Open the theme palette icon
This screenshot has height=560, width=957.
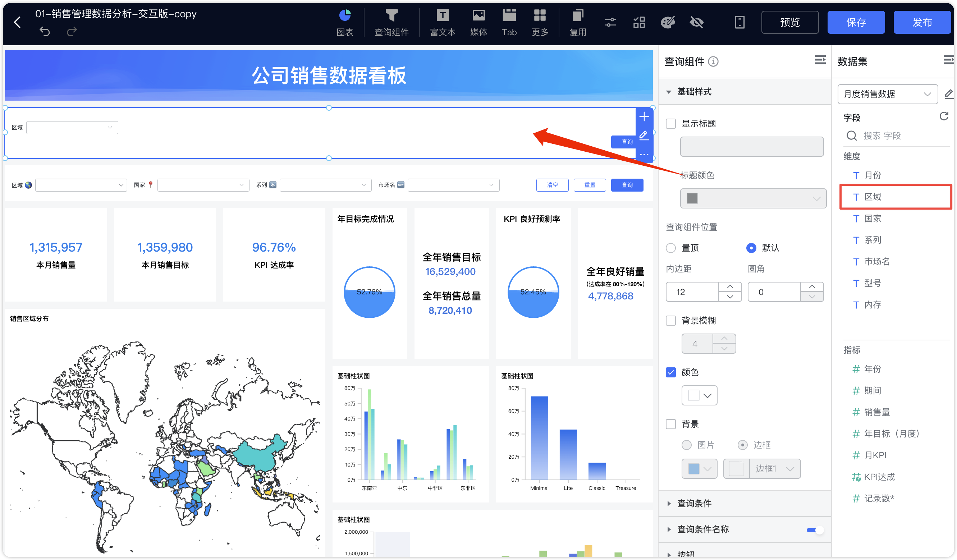click(x=668, y=22)
